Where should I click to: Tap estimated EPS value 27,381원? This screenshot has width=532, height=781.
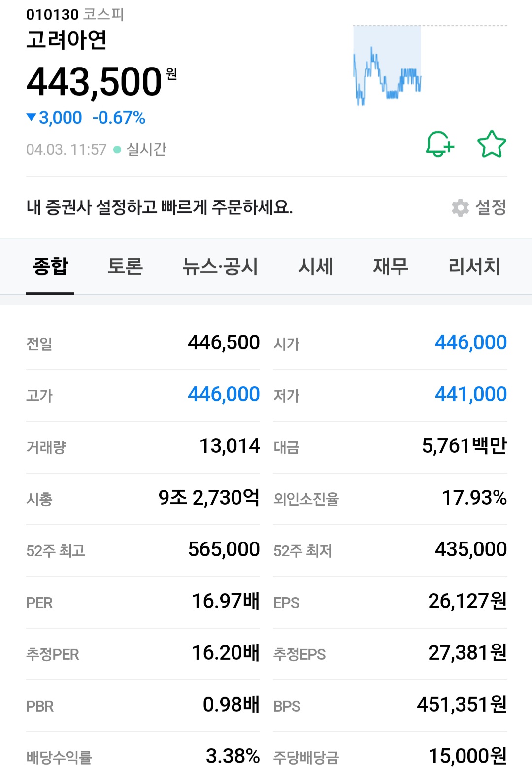467,653
